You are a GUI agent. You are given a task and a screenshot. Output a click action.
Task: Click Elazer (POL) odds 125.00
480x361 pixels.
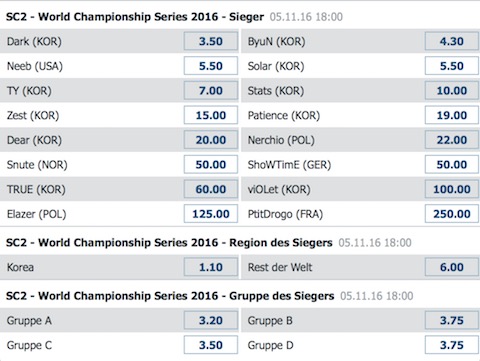tap(211, 214)
